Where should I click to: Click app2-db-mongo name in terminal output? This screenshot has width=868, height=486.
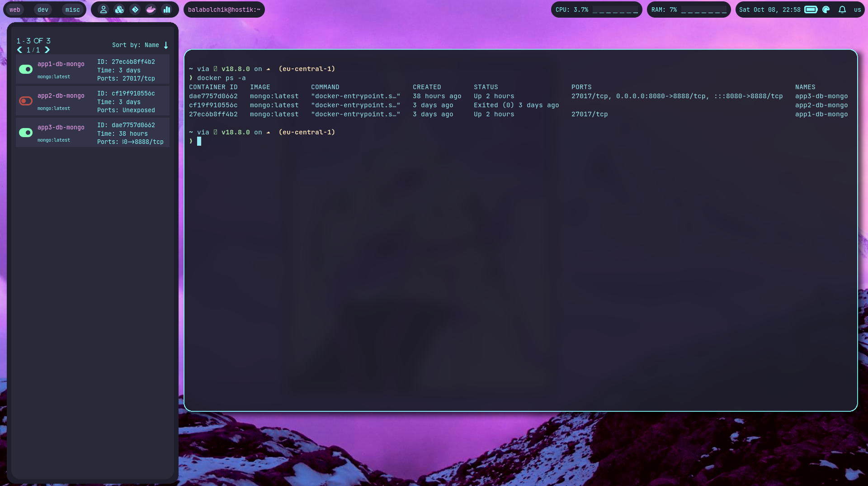pos(821,105)
